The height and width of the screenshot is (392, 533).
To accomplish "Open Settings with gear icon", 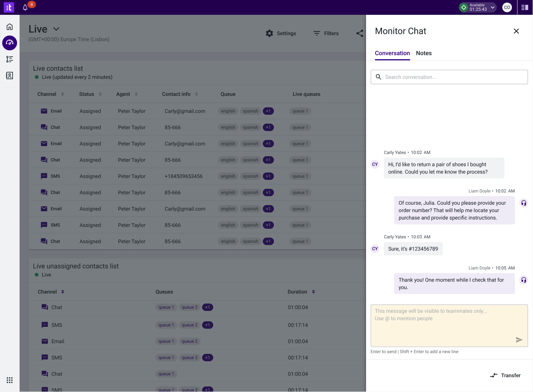I will click(x=281, y=33).
